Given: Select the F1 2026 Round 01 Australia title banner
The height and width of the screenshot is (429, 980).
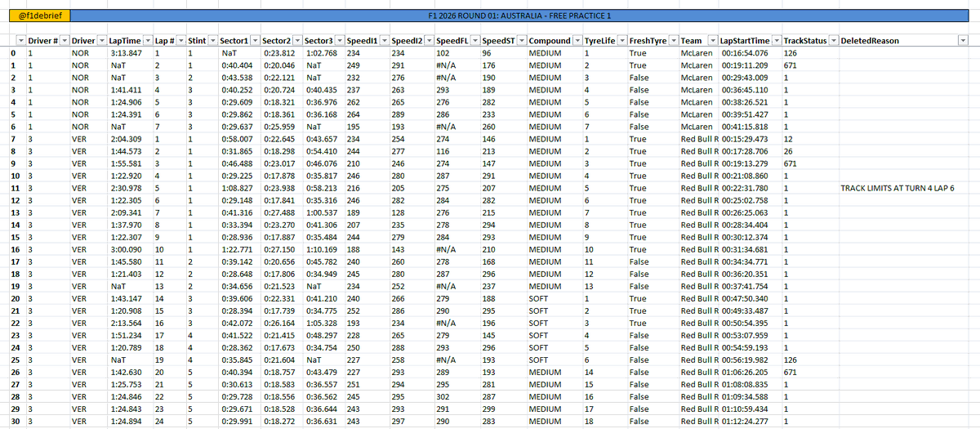Looking at the screenshot, I should [519, 16].
